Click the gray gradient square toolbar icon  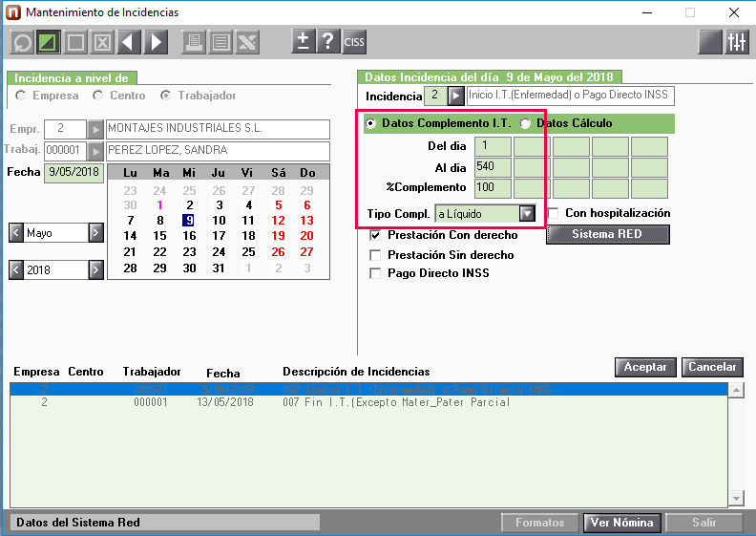coord(710,42)
